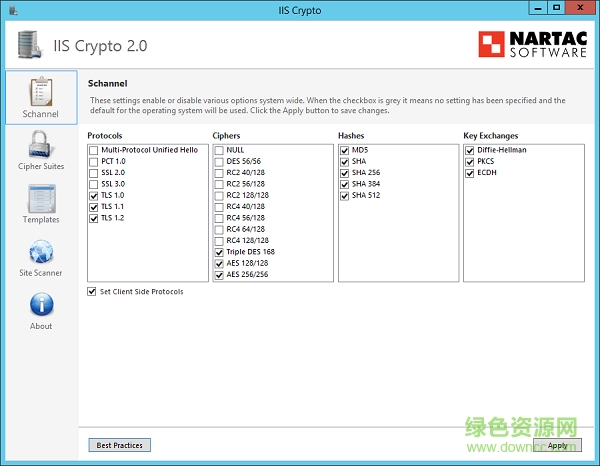600x466 pixels.
Task: Uncheck Diffie-Hellman key exchange
Action: click(x=471, y=150)
